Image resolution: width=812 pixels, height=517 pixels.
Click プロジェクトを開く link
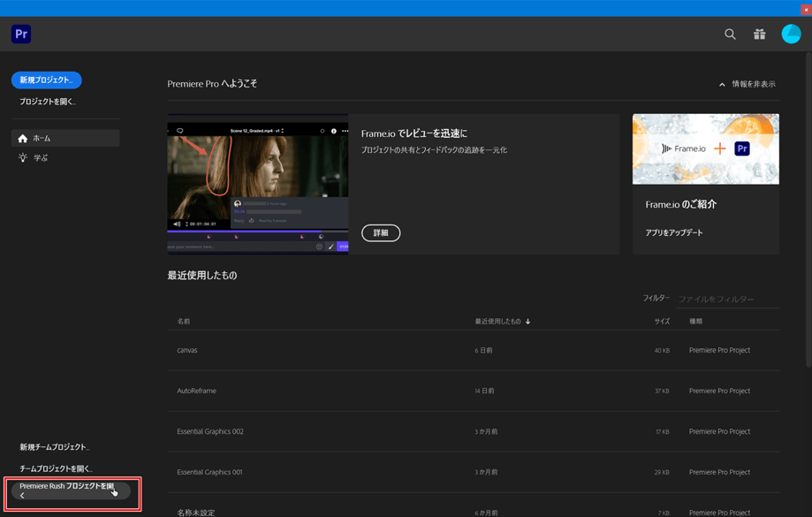pyautogui.click(x=48, y=102)
